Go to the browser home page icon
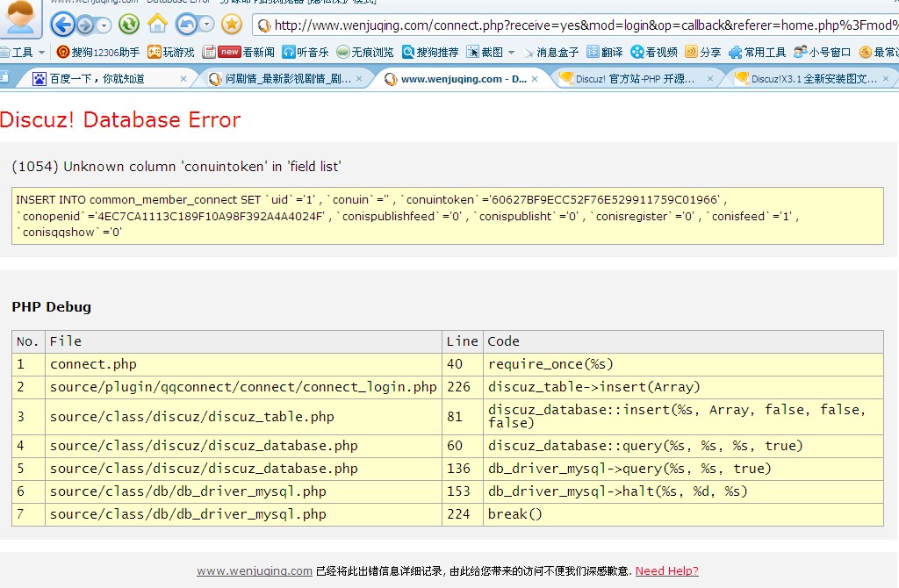Image resolution: width=899 pixels, height=588 pixels. tap(157, 24)
